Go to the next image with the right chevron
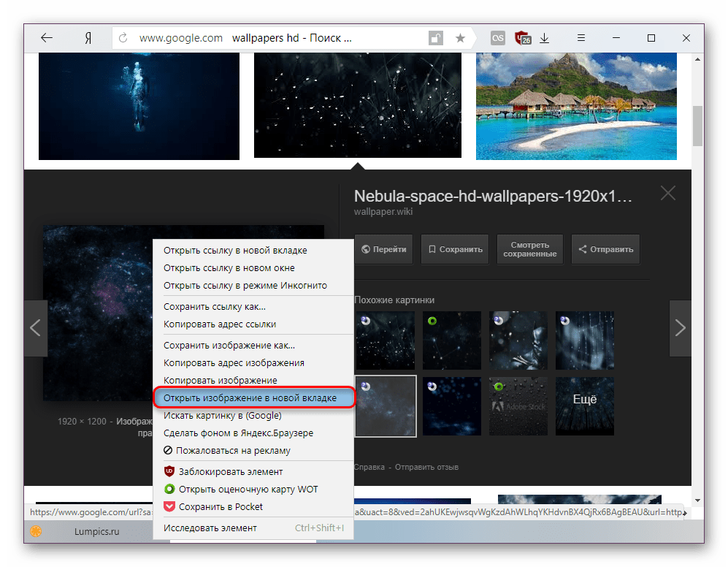The width and height of the screenshot is (728, 567). (x=680, y=328)
